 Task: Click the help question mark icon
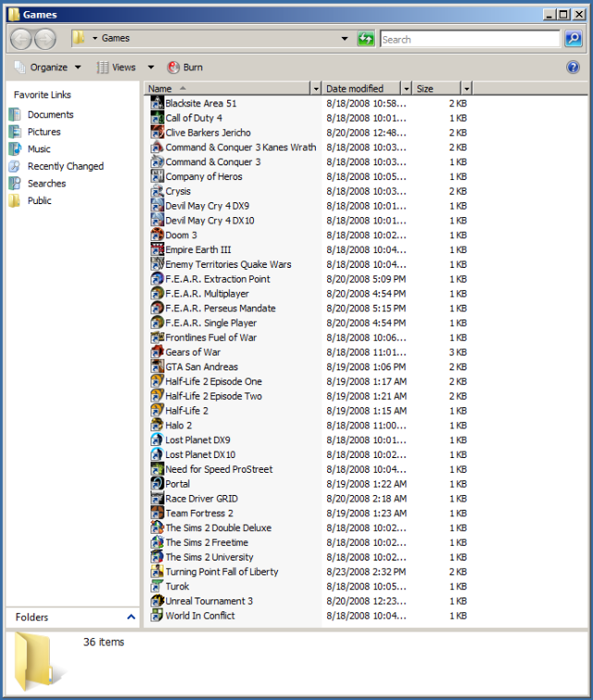573,67
